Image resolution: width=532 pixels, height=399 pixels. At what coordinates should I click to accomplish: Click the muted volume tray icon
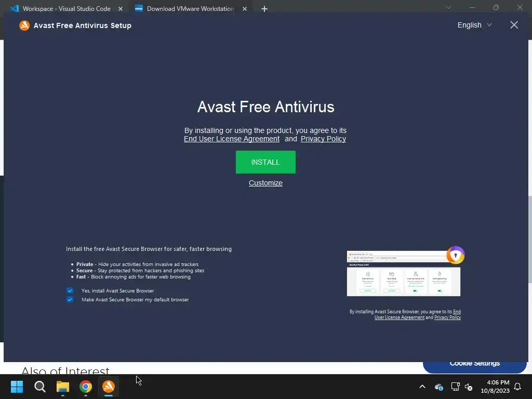coord(469,387)
